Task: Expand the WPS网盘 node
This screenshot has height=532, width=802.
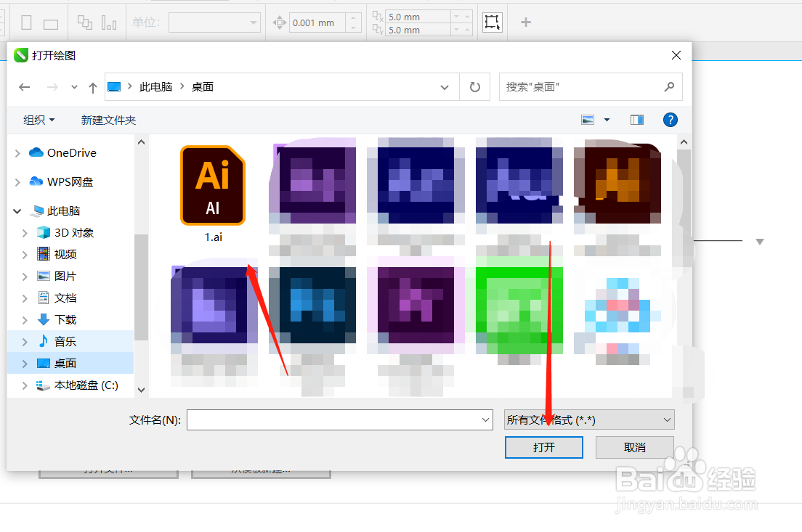Action: [x=17, y=181]
